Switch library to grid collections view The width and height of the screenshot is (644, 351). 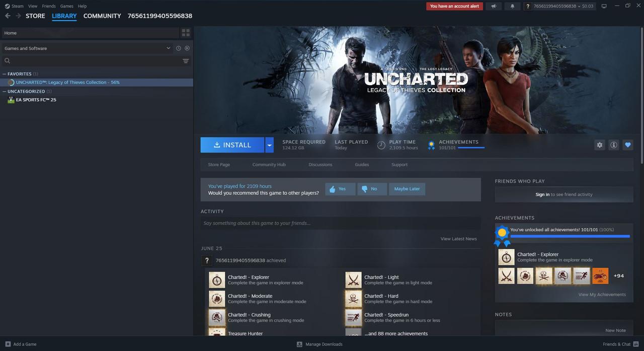tap(186, 33)
